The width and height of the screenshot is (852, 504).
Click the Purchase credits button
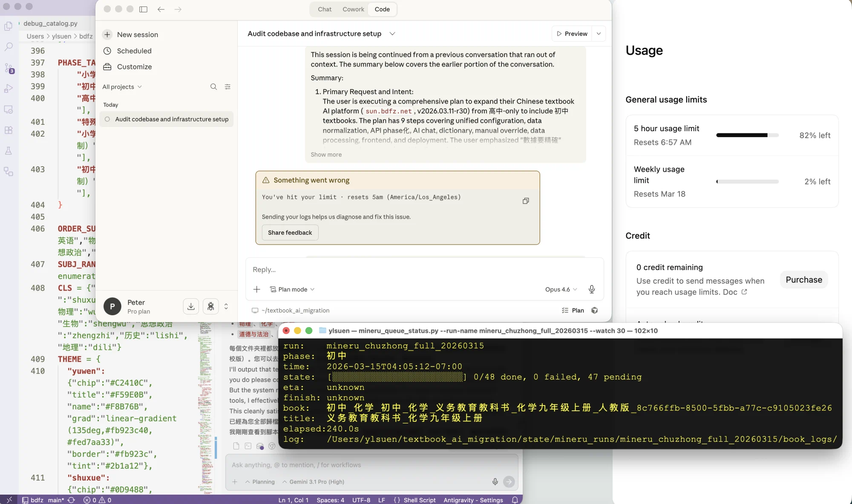tap(803, 279)
